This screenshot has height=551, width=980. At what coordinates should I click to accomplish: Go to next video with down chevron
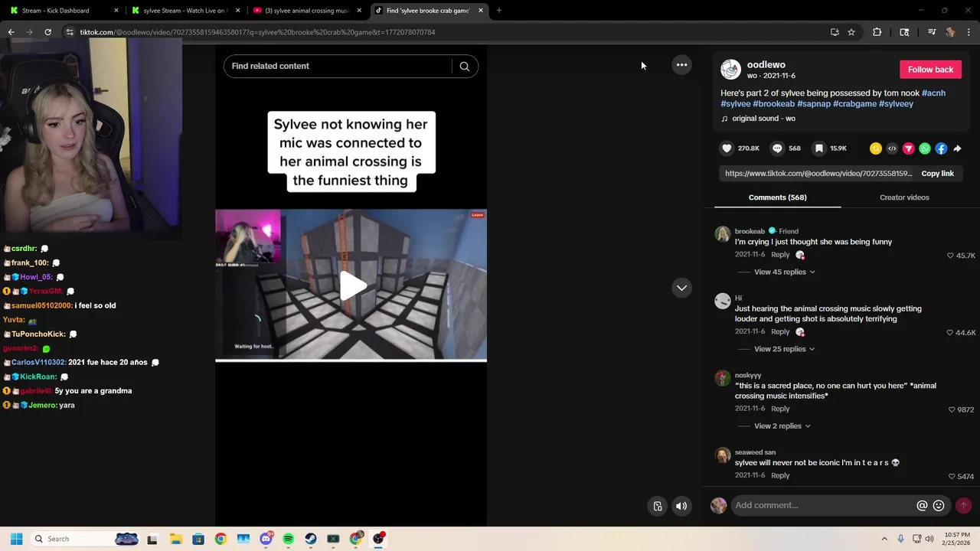tap(681, 288)
